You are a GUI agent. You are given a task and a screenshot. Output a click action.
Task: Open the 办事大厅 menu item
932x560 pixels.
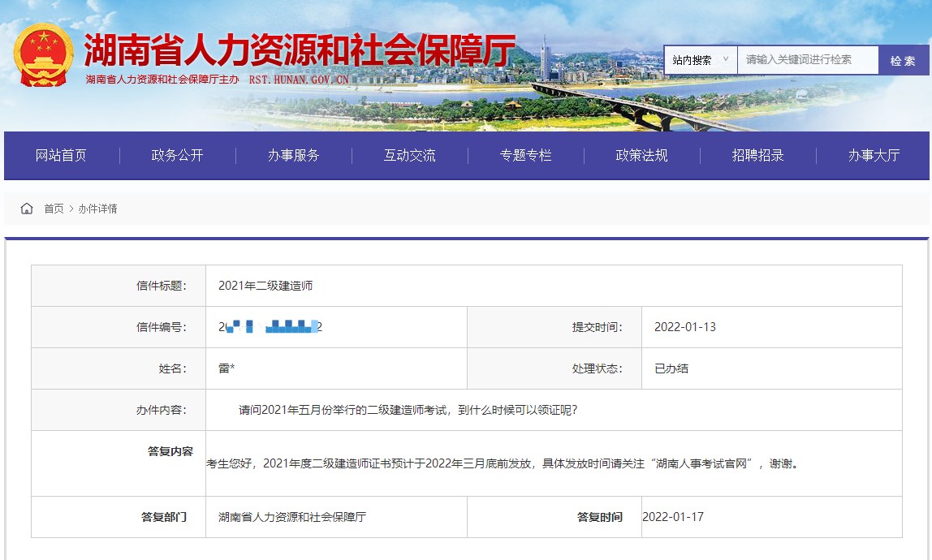[x=872, y=155]
